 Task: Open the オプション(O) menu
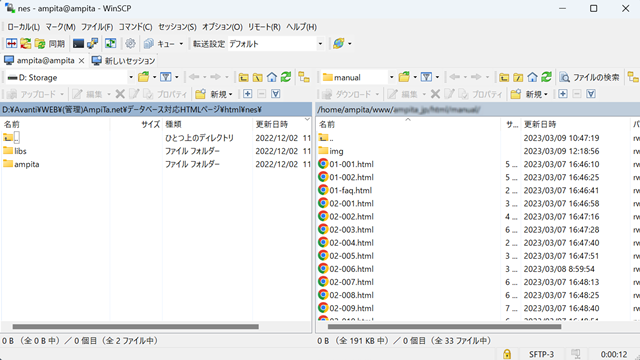point(222,27)
